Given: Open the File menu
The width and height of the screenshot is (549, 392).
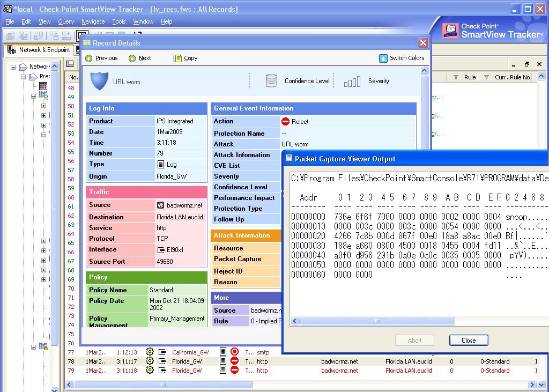Looking at the screenshot, I should pos(10,22).
